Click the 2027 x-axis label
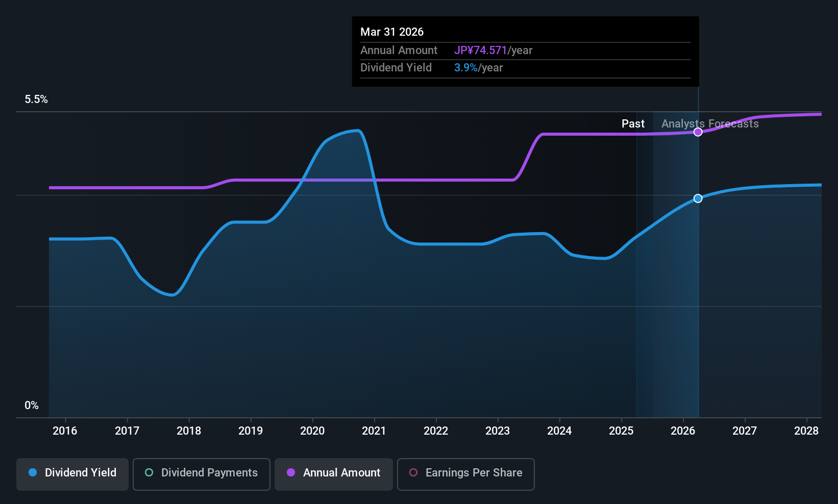 [x=745, y=431]
